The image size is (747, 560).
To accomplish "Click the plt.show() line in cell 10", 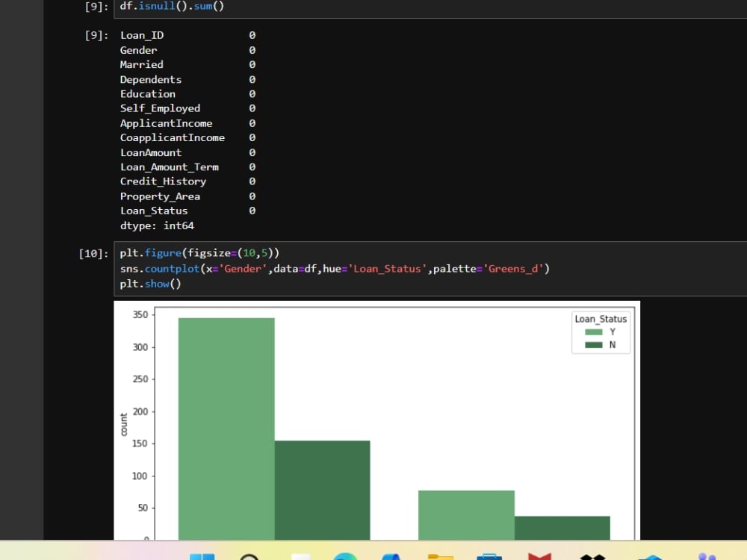I will [150, 284].
